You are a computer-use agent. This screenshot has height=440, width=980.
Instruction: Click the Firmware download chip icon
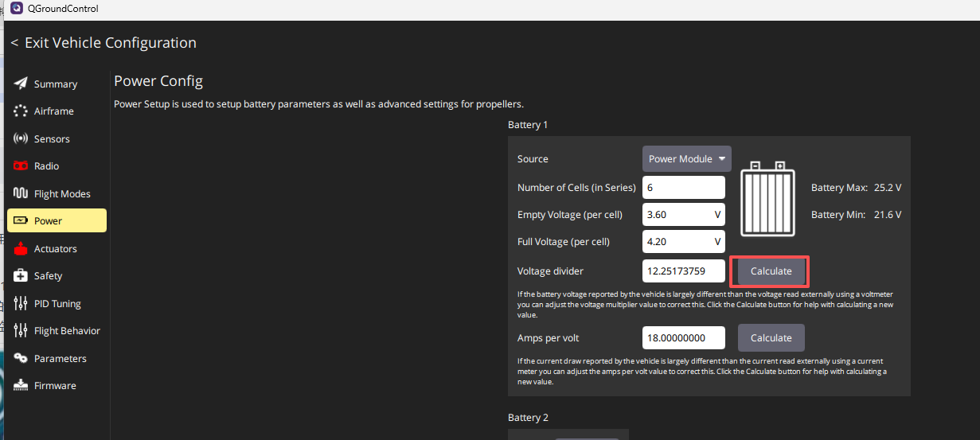coord(21,385)
